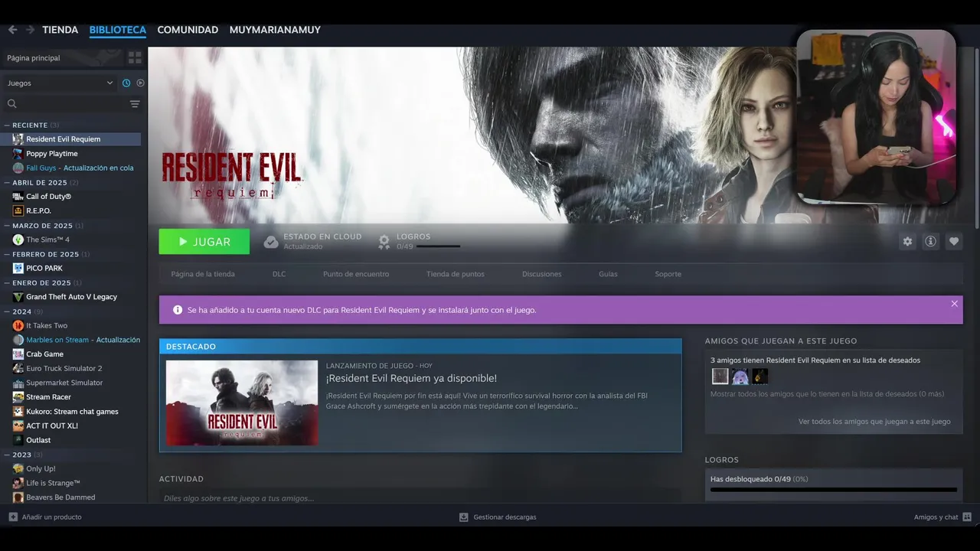This screenshot has width=980, height=551.
Task: Open the DLC tab
Action: point(279,274)
